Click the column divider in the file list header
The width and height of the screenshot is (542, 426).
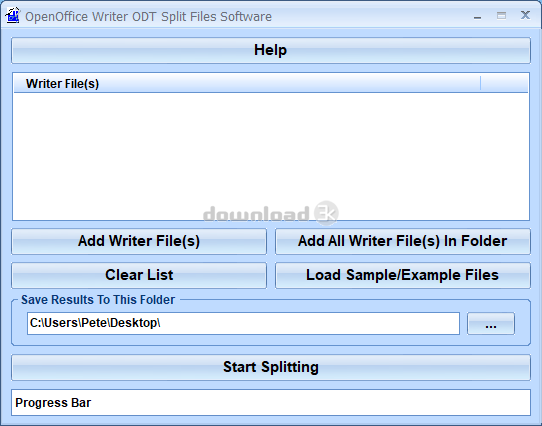480,84
